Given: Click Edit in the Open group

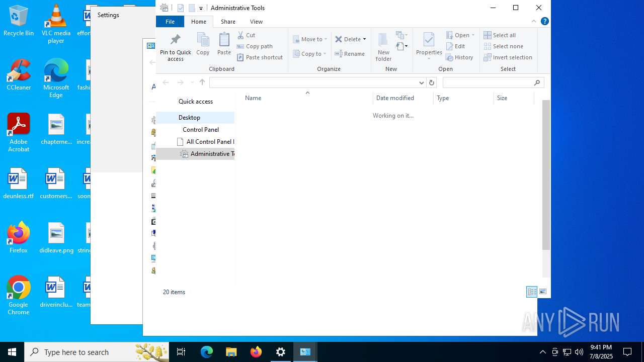Looking at the screenshot, I should pyautogui.click(x=455, y=46).
